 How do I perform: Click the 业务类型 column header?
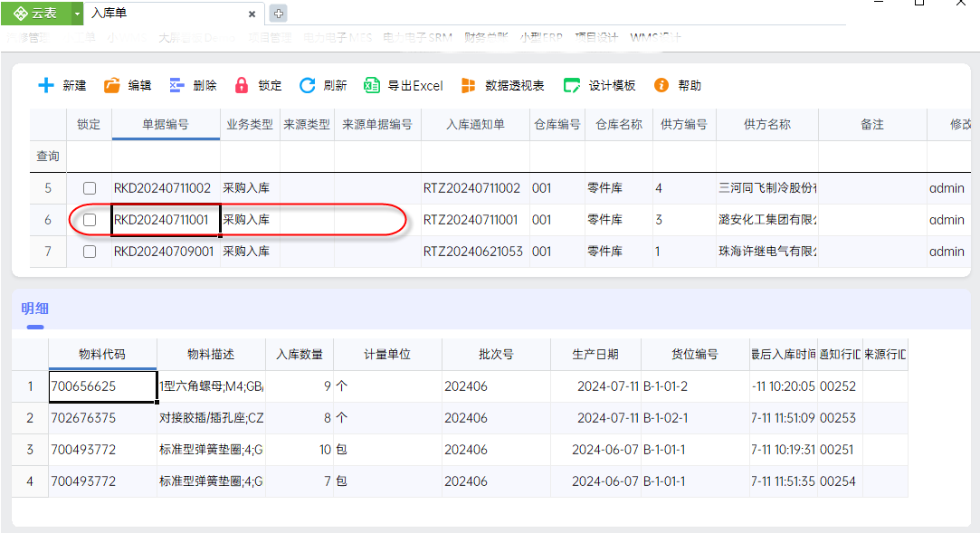click(250, 124)
